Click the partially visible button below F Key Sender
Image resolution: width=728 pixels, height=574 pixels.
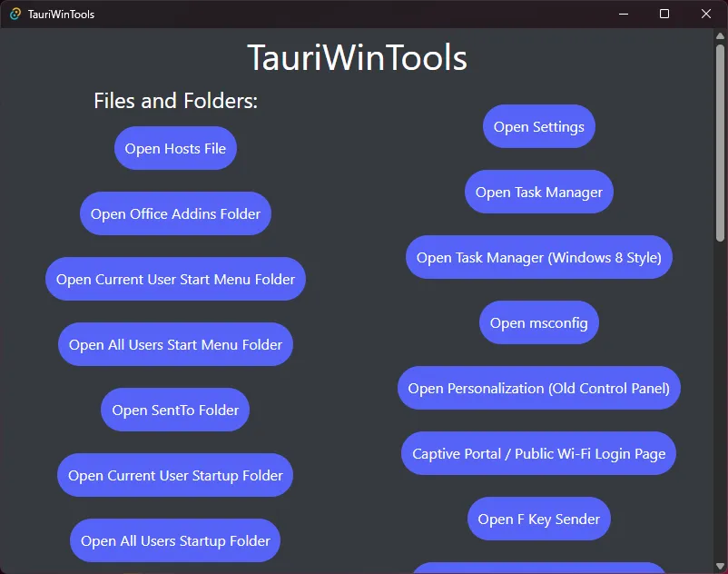pos(538,570)
